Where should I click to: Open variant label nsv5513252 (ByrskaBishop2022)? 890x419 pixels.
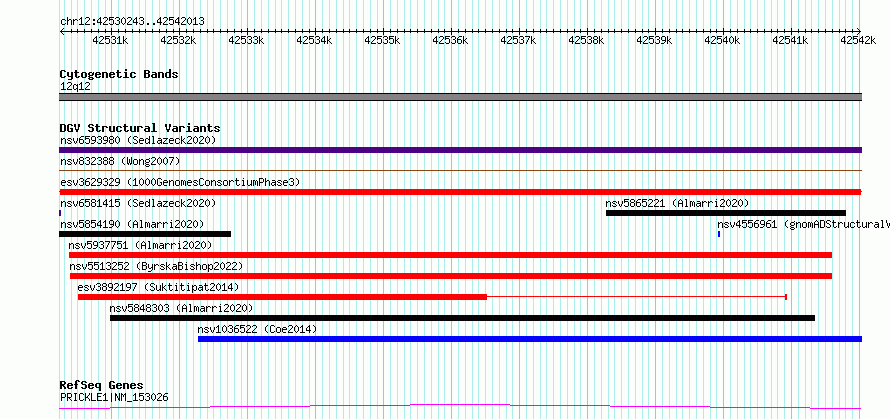[x=156, y=266]
